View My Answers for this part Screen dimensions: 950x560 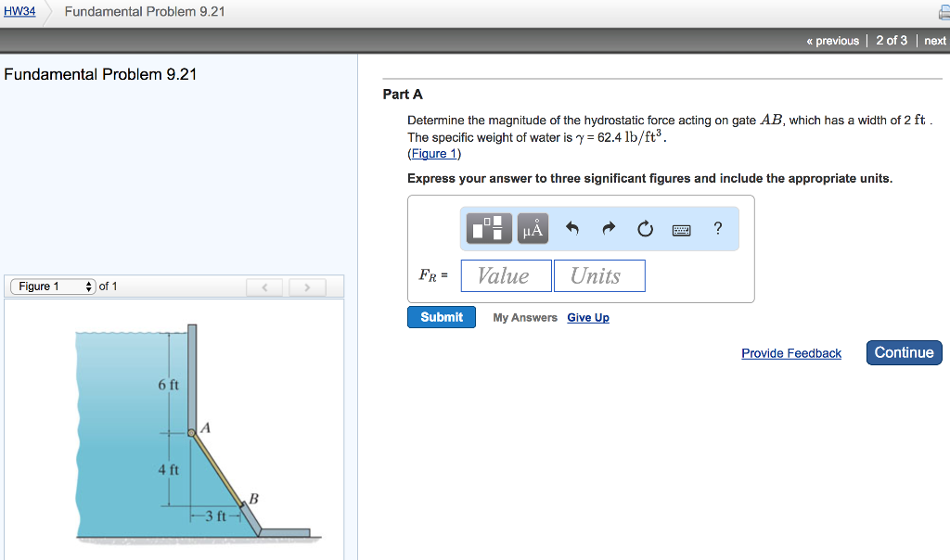pos(525,317)
